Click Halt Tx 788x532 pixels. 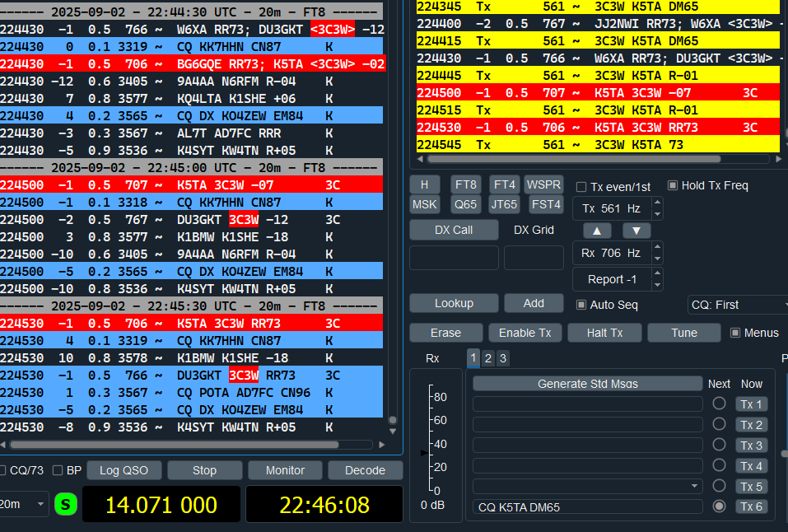(604, 333)
